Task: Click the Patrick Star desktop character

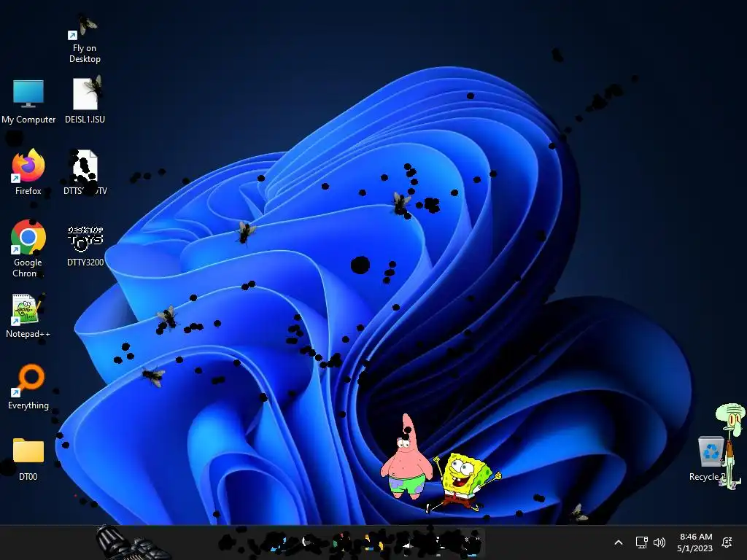Action: pyautogui.click(x=406, y=458)
